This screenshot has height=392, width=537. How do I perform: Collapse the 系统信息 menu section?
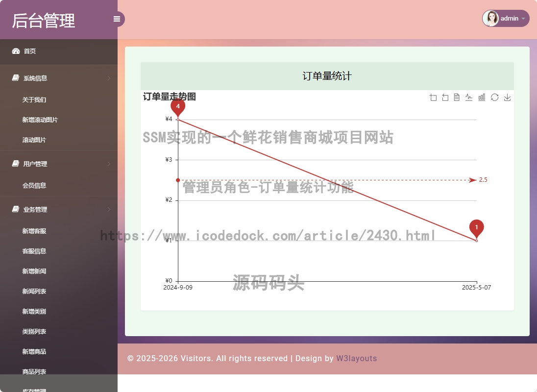click(x=59, y=78)
